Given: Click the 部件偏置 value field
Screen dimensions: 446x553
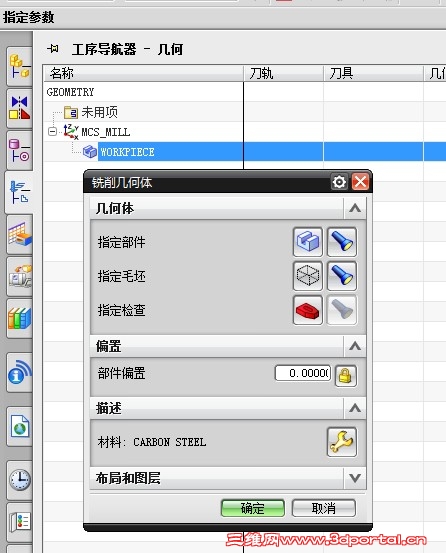Looking at the screenshot, I should coord(303,373).
